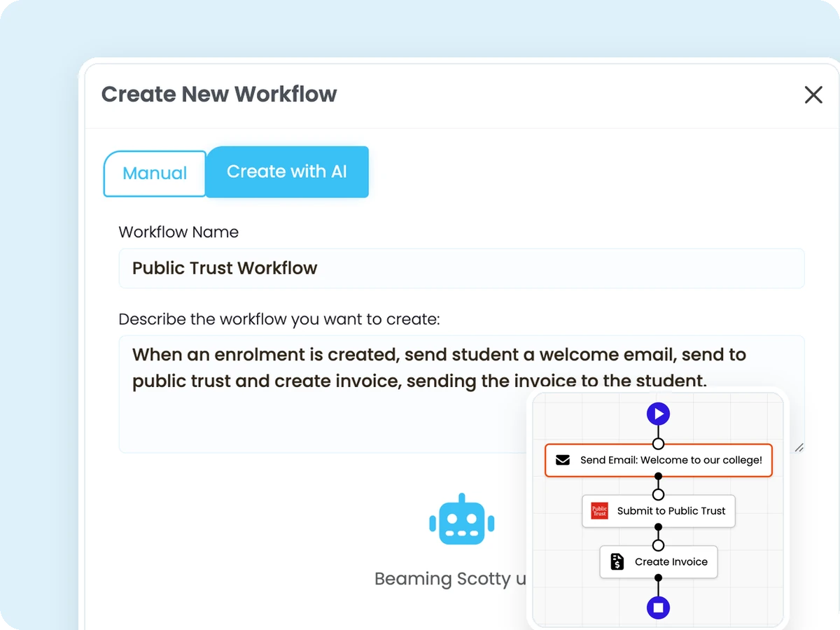Click the Public Trust logo icon
840x630 pixels.
coord(599,511)
